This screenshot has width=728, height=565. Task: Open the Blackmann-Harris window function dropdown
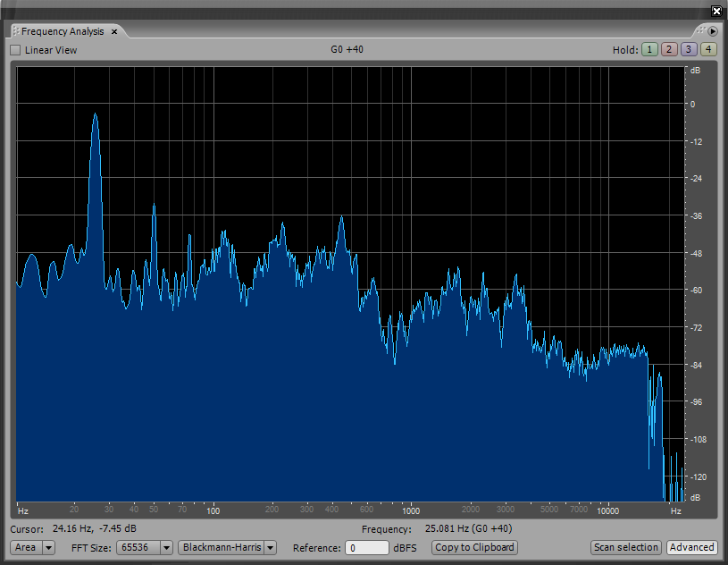(227, 547)
